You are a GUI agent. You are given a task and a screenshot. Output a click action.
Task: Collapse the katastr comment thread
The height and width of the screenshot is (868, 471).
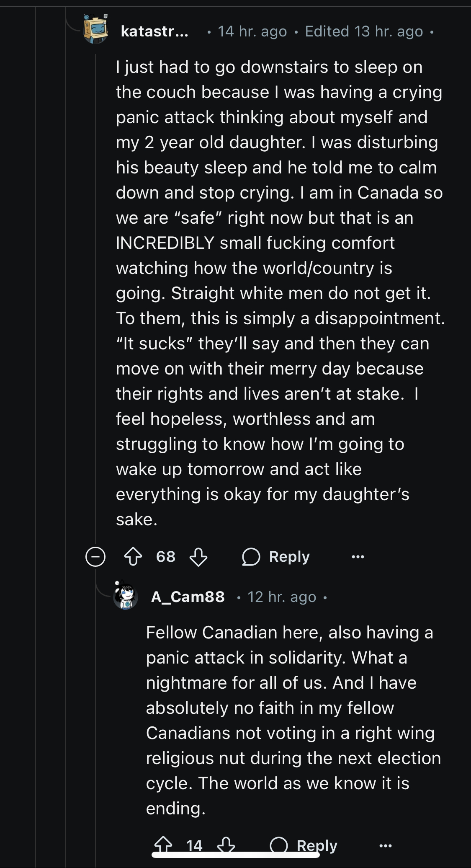(95, 557)
